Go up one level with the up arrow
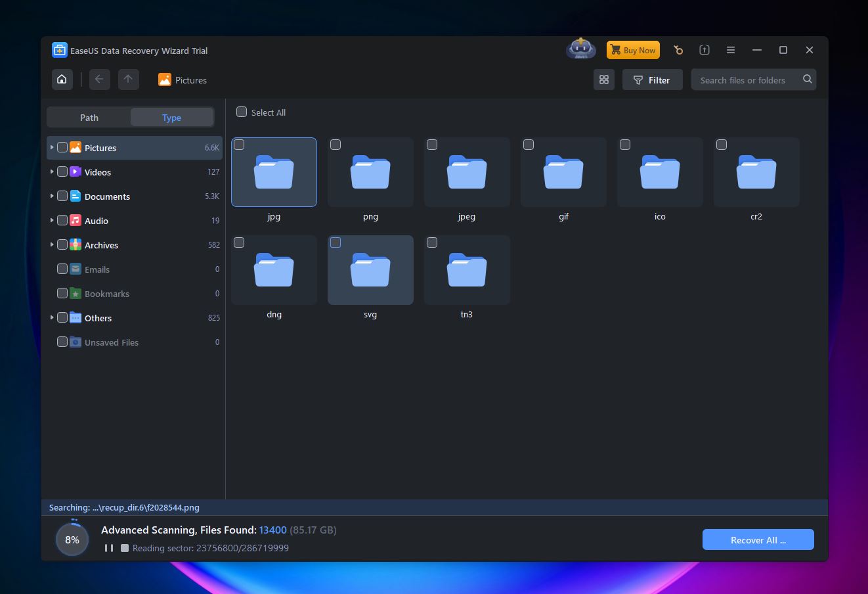The width and height of the screenshot is (868, 594). pyautogui.click(x=128, y=80)
